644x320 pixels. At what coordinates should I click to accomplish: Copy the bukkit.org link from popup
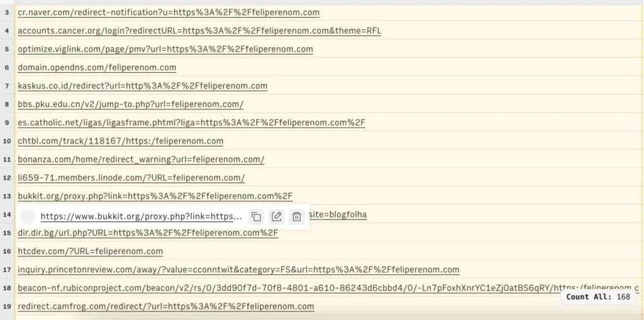(x=257, y=216)
